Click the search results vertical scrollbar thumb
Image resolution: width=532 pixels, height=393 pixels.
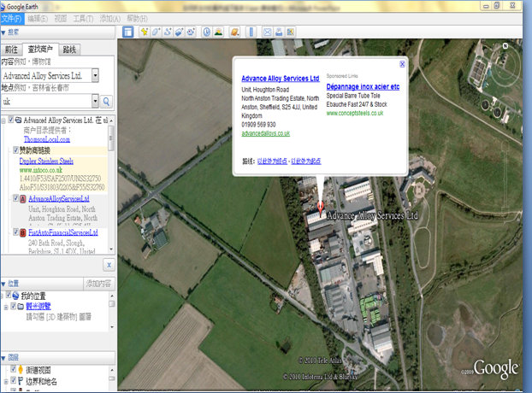(110, 138)
